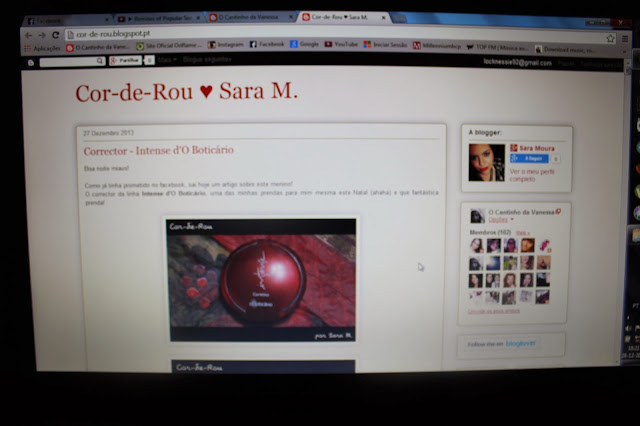Image resolution: width=640 pixels, height=426 pixels.
Task: Open a new tab button
Action: (x=399, y=18)
